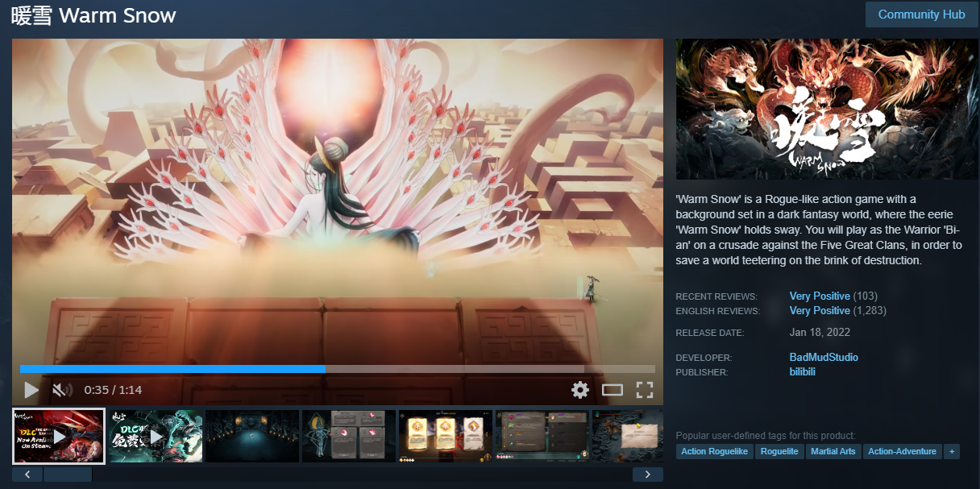Screen dimensions: 980x489
Task: Seek along the blue video progress bar
Action: [338, 369]
